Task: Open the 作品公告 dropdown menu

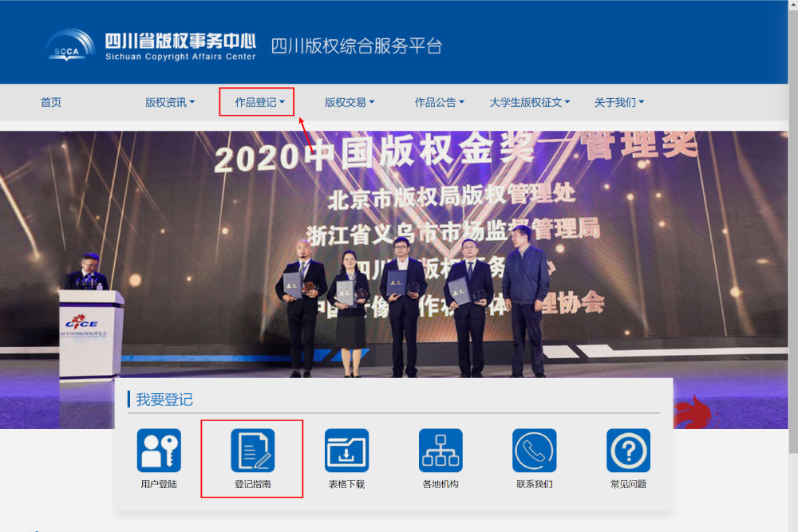Action: click(x=440, y=102)
